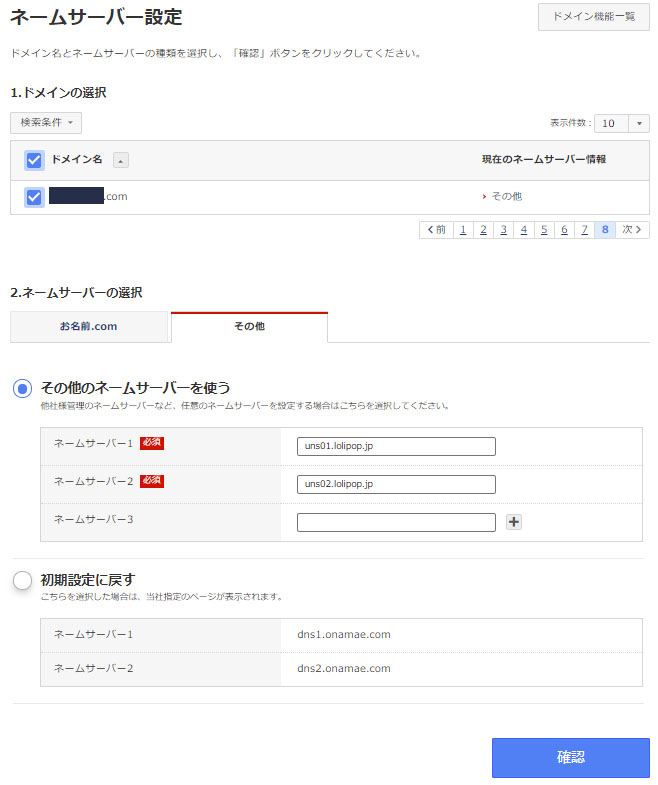Screen dimensions: 658x785
Task: Click the blue 確認 button
Action: pyautogui.click(x=570, y=758)
